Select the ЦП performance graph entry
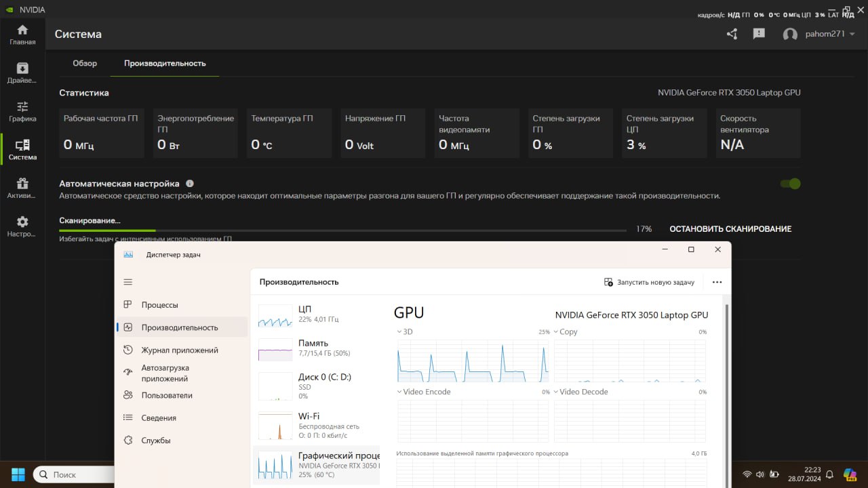Viewport: 868px width, 488px height. [x=316, y=314]
